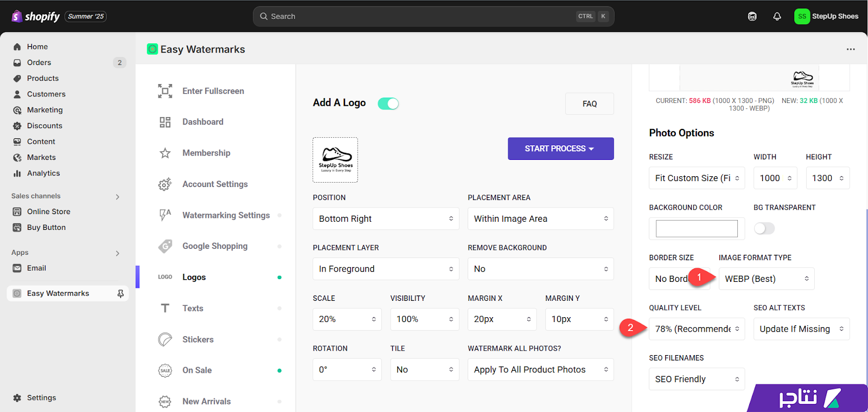Image resolution: width=868 pixels, height=412 pixels.
Task: Open the Image Format Type dropdown
Action: 767,279
